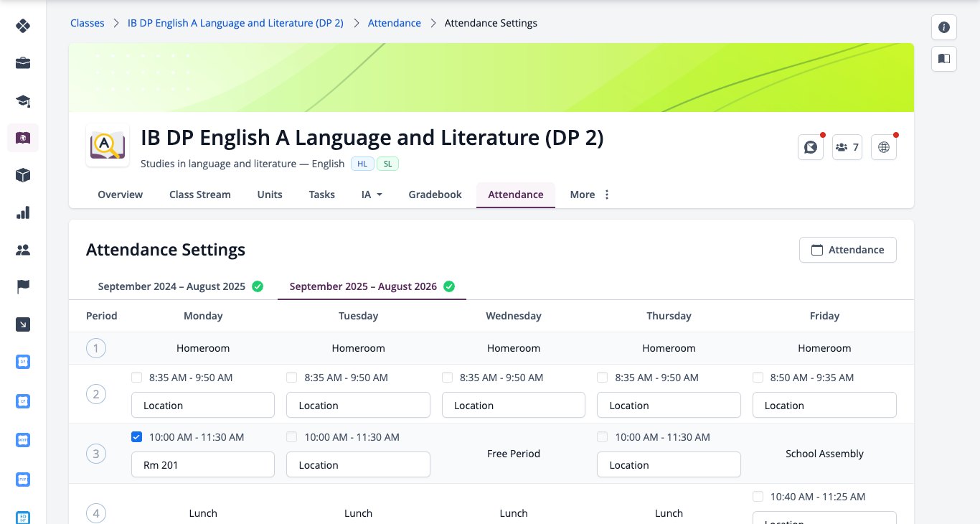Go to the Units tab
Image resolution: width=980 pixels, height=524 pixels.
pos(270,195)
